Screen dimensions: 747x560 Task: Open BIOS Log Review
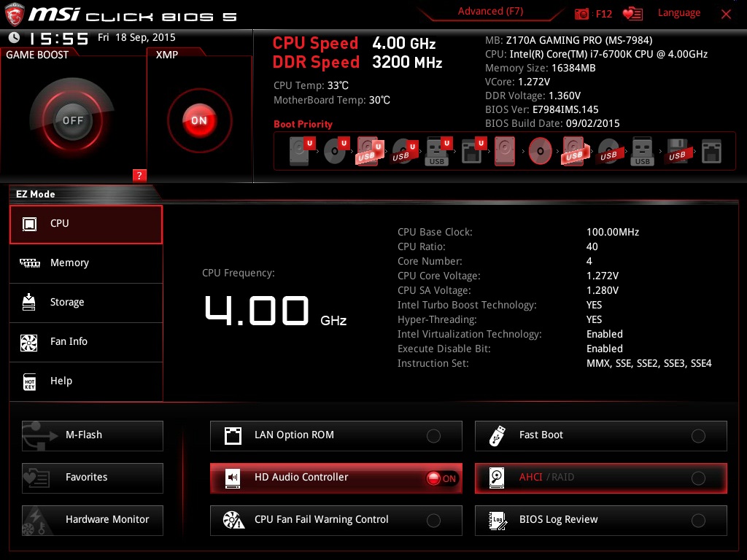601,520
